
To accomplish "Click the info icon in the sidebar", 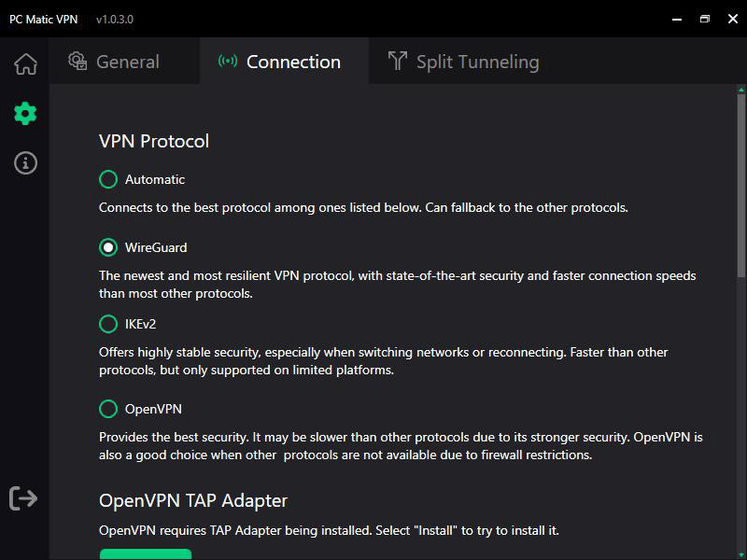I will 25,162.
